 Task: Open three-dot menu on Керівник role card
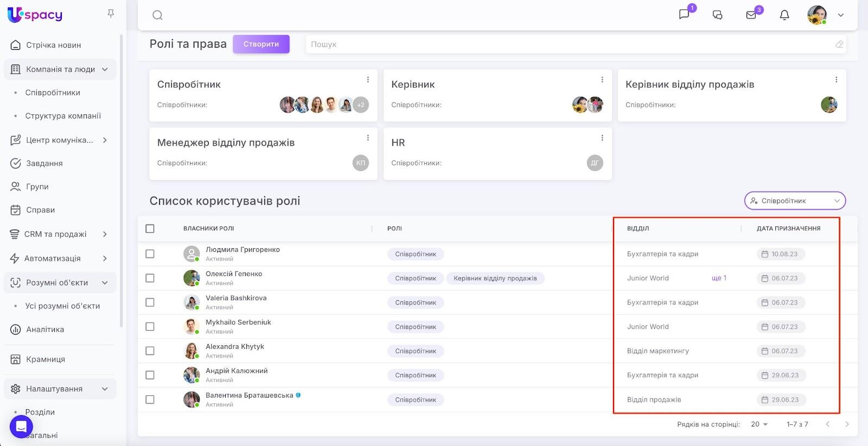coord(602,80)
